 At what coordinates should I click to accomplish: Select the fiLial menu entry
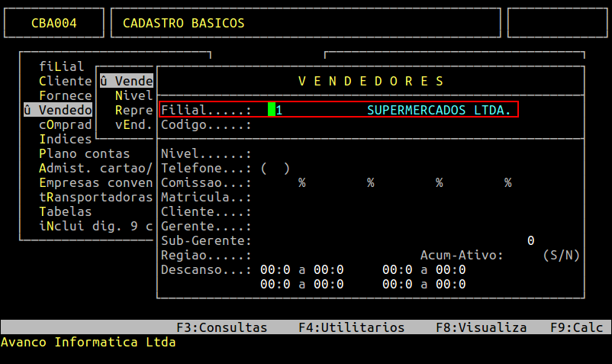61,66
